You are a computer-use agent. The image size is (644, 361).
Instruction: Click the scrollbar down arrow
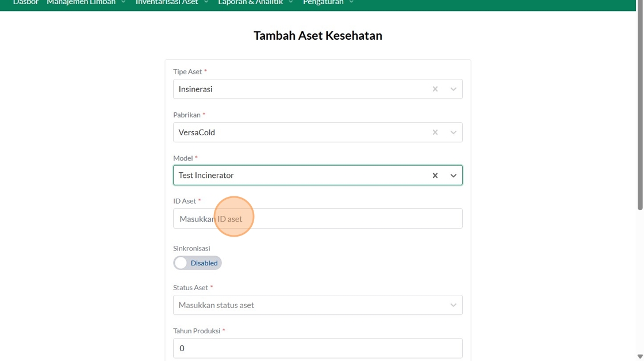point(640,356)
